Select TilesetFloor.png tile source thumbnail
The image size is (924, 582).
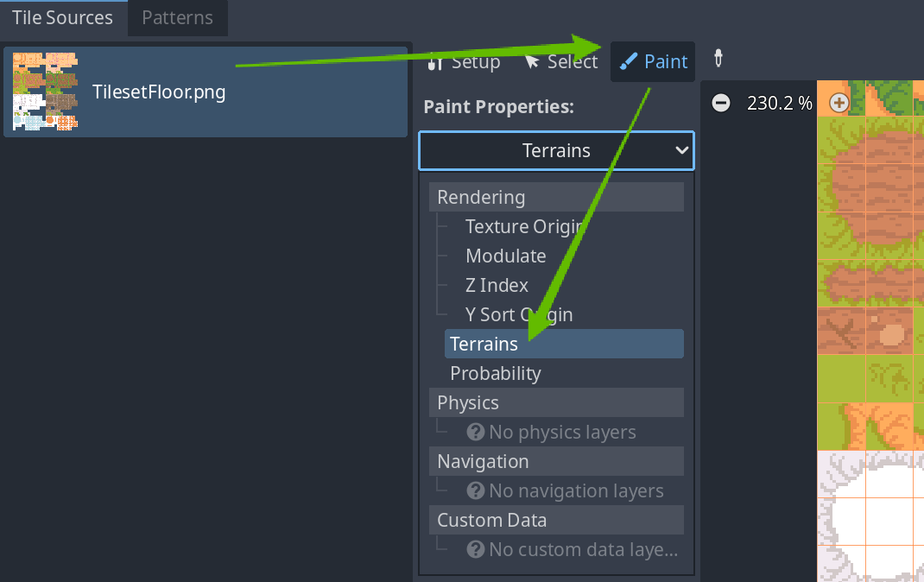[46, 92]
